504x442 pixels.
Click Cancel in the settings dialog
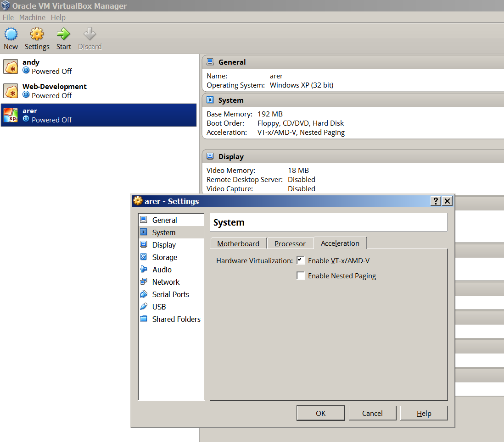[372, 413]
